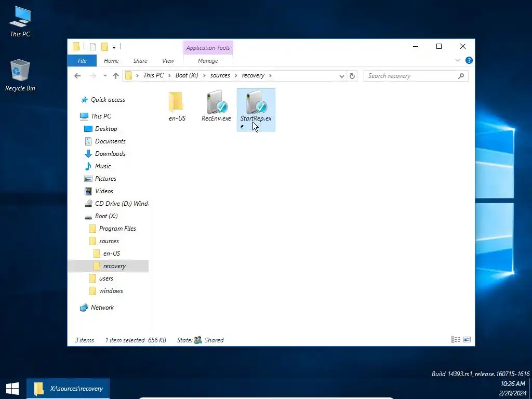
Task: Click Properties icon in quick access toolbar
Action: pyautogui.click(x=92, y=47)
